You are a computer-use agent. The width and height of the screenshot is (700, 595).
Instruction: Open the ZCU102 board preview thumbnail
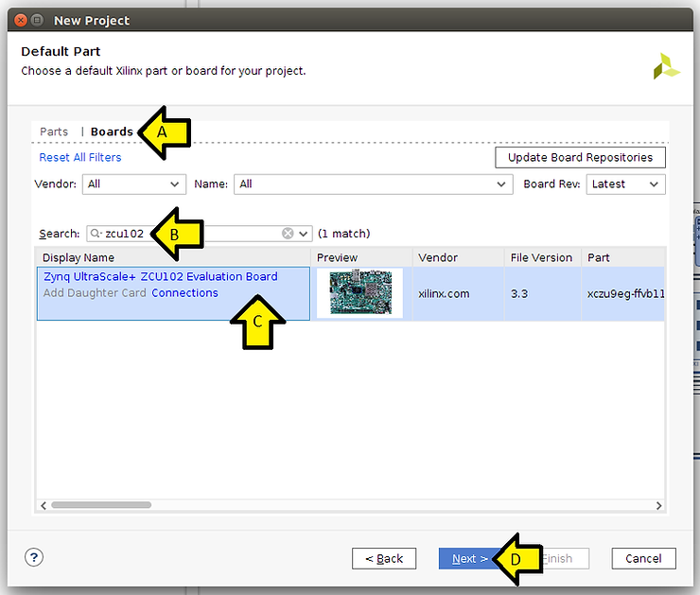359,293
